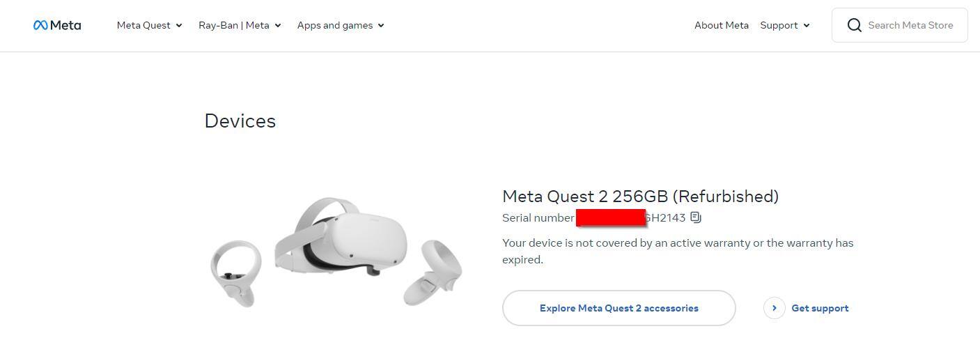Click the right Touch controller image

click(x=433, y=272)
